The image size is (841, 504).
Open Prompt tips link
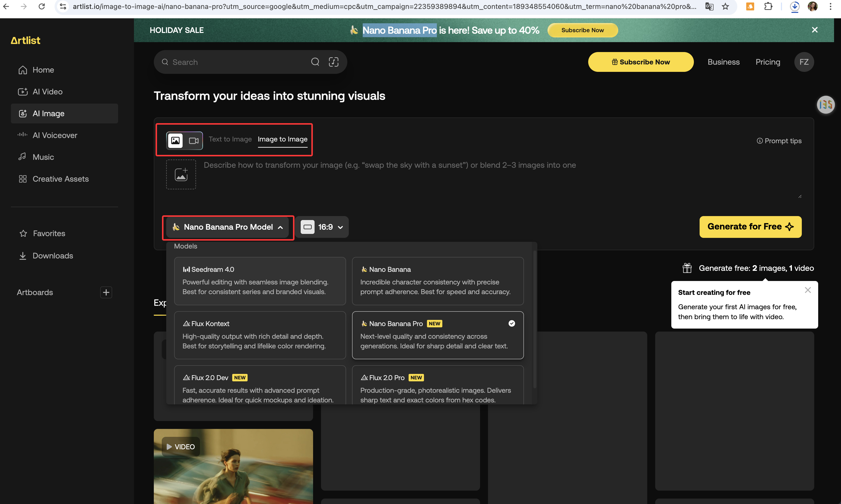tap(779, 141)
